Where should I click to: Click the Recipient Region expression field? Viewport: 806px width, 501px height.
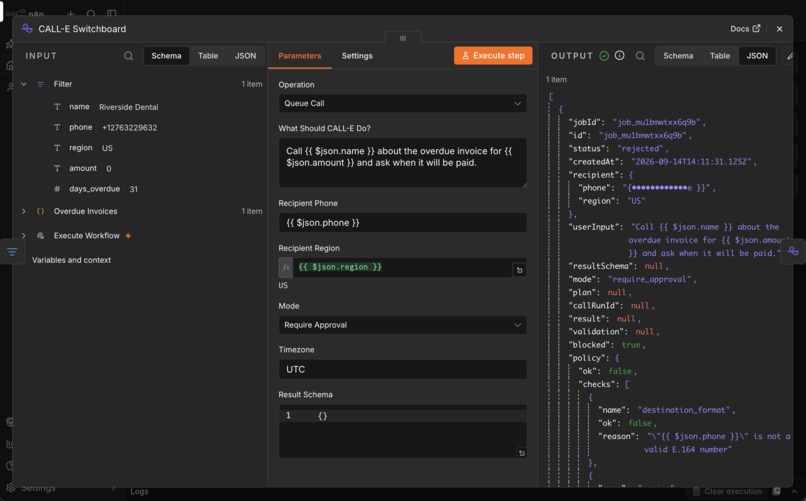tap(402, 267)
